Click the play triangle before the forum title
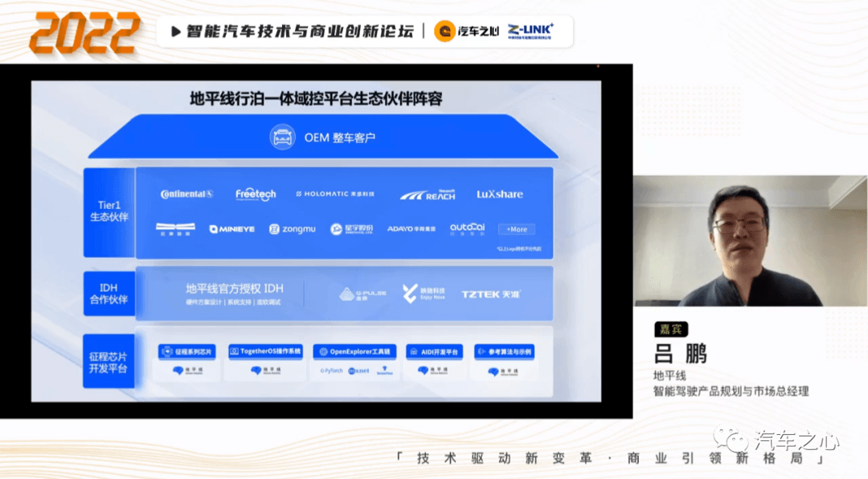Screen dimensions: 868x479 pyautogui.click(x=176, y=31)
